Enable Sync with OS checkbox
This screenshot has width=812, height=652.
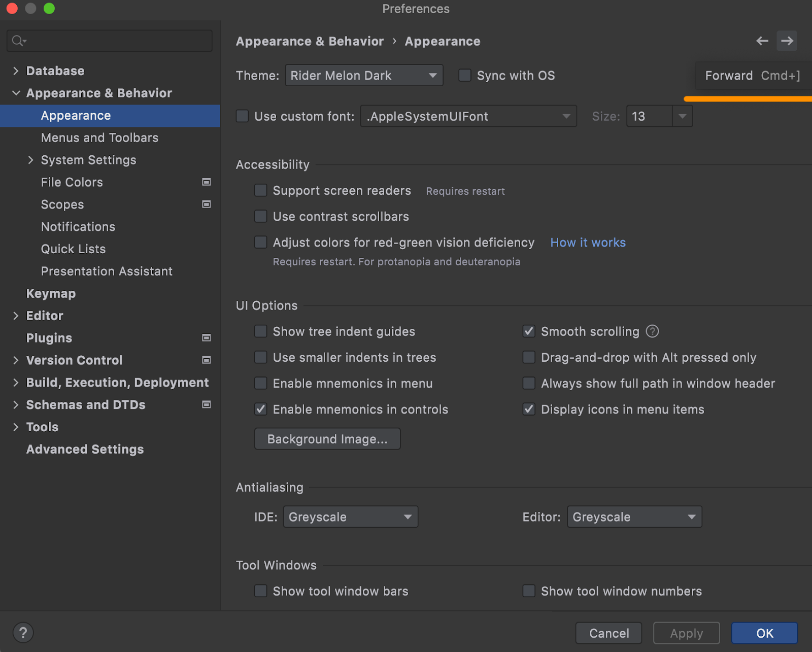pos(465,76)
